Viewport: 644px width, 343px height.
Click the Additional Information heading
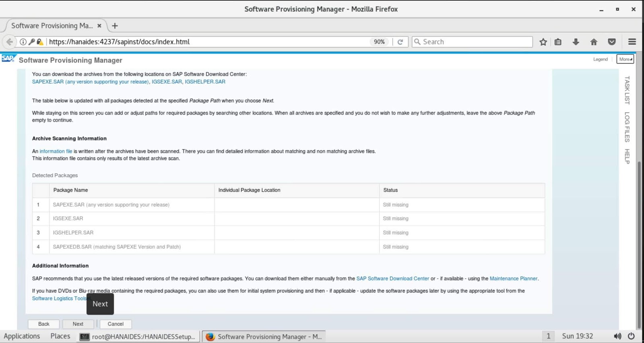[x=60, y=266]
